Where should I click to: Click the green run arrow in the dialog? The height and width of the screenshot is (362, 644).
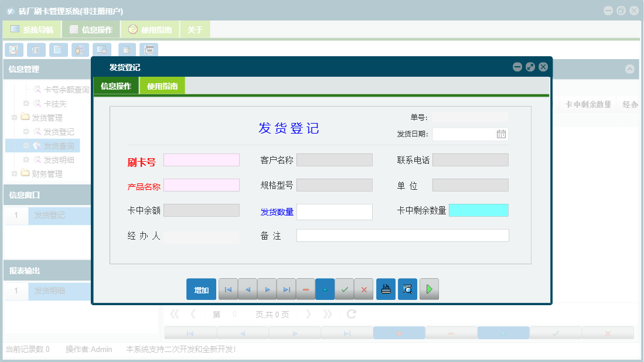[429, 289]
